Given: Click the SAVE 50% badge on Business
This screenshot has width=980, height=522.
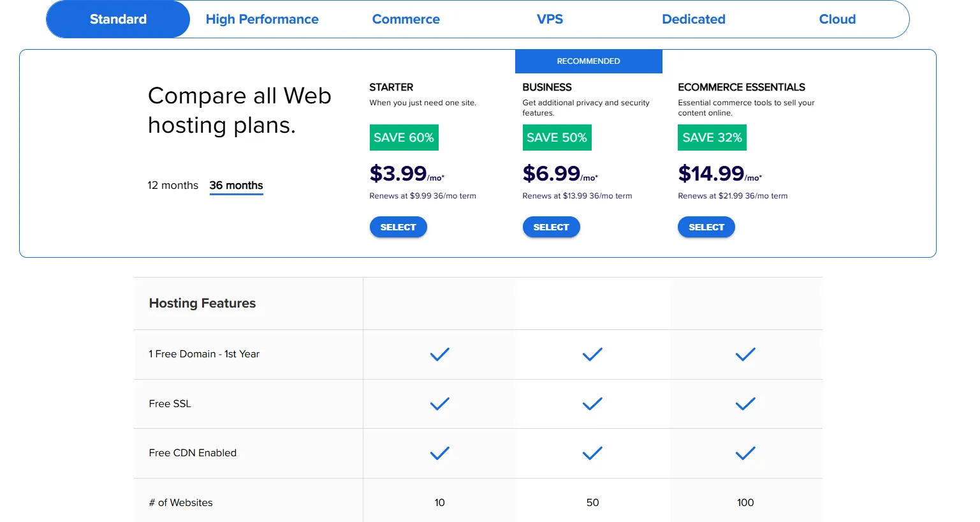Looking at the screenshot, I should 557,137.
